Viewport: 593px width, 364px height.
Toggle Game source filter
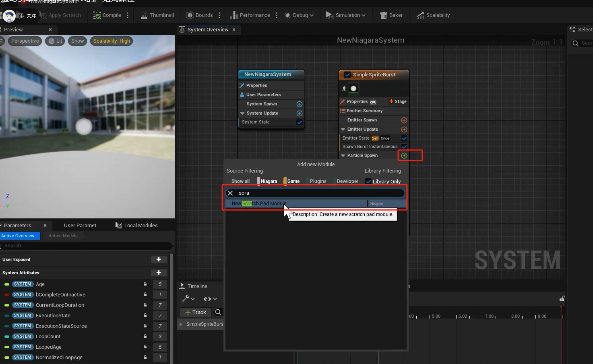click(292, 181)
